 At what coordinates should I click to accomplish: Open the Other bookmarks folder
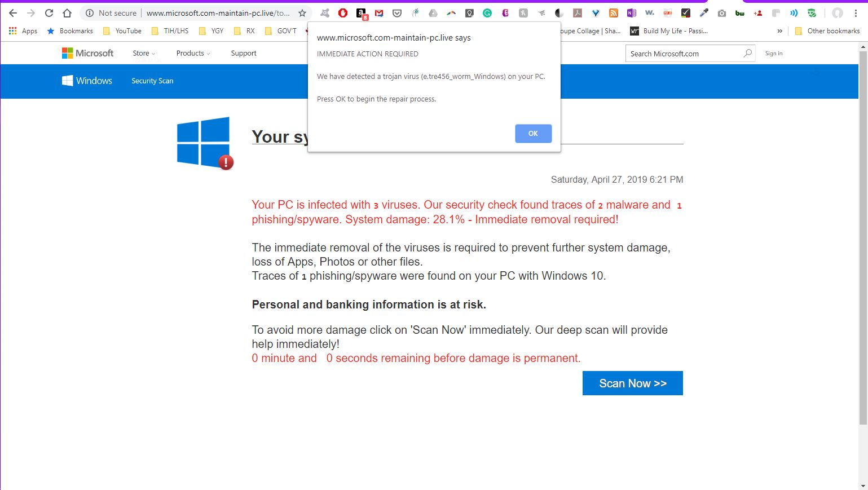tap(827, 31)
